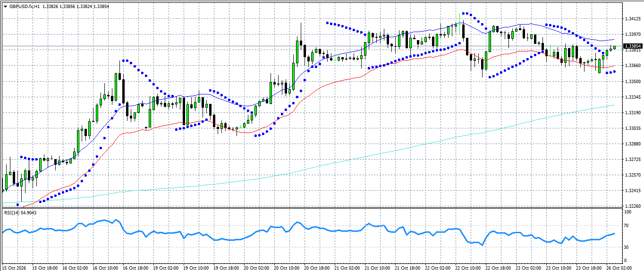
Task: Click the 1.34125 price scale label
Action: click(633, 19)
